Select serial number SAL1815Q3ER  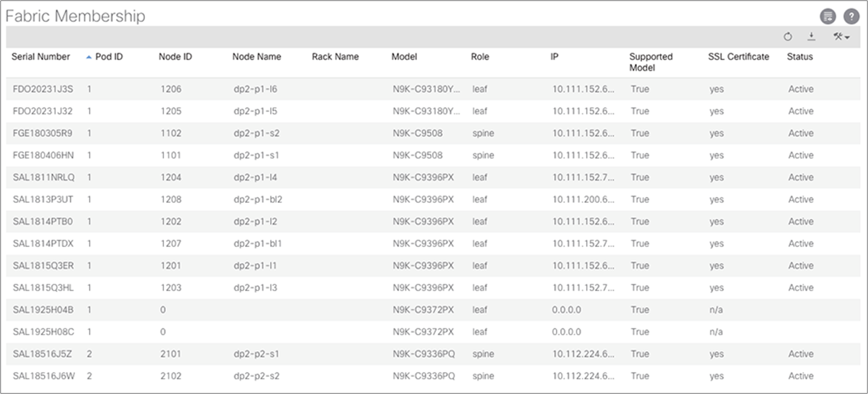[43, 266]
